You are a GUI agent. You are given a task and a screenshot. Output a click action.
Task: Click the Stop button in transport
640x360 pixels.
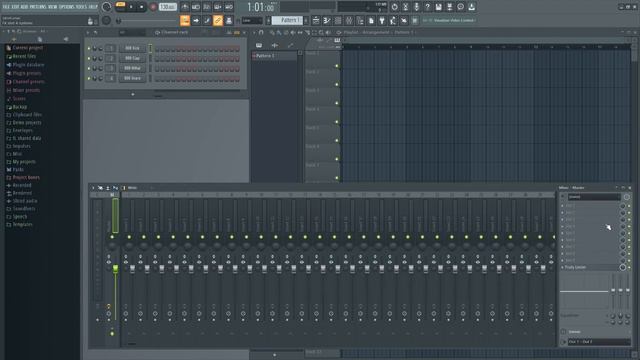click(x=141, y=7)
